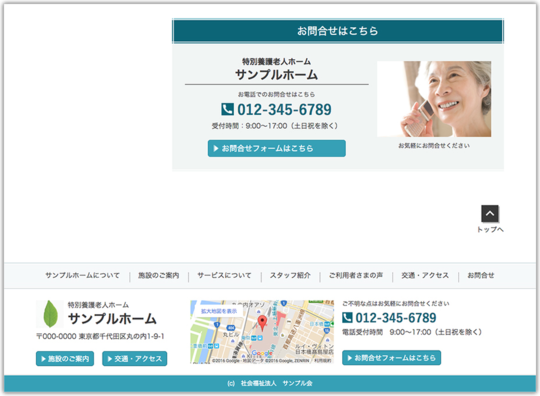Open サンプルホームについて in footer navigation
540x396 pixels.
point(83,275)
